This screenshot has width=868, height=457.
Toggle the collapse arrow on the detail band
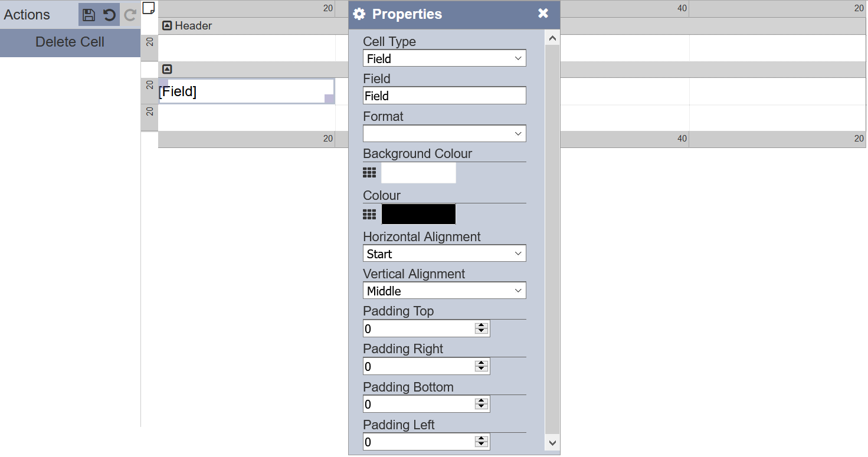click(x=167, y=68)
